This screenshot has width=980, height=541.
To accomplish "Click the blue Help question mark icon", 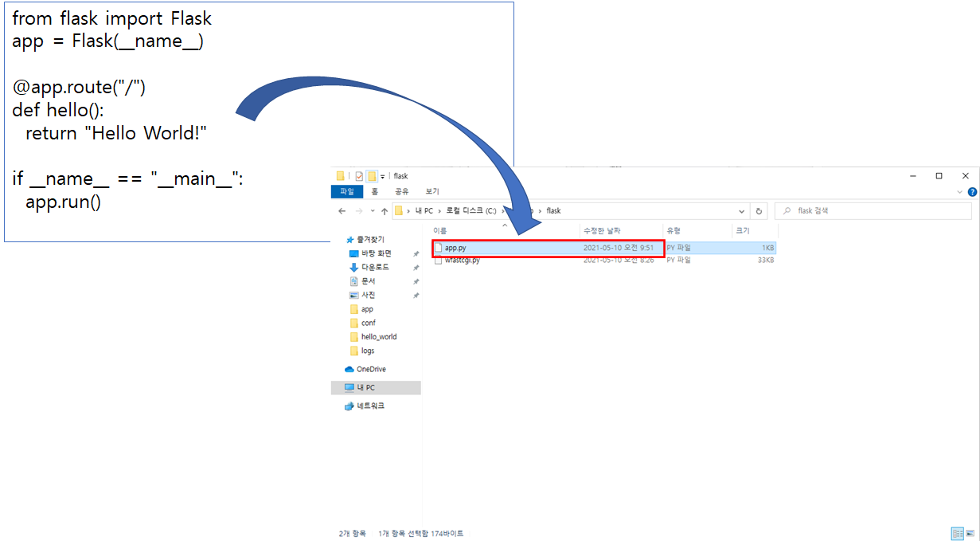I will tap(972, 192).
